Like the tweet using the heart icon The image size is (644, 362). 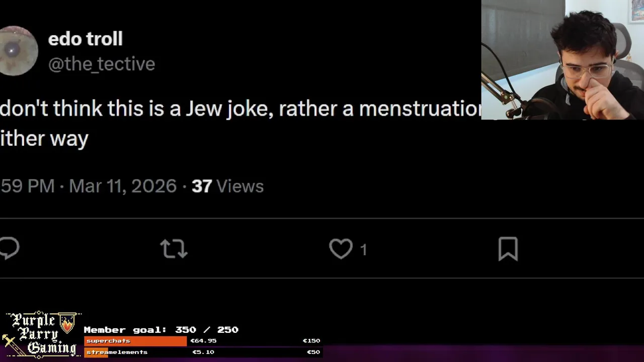click(x=341, y=249)
